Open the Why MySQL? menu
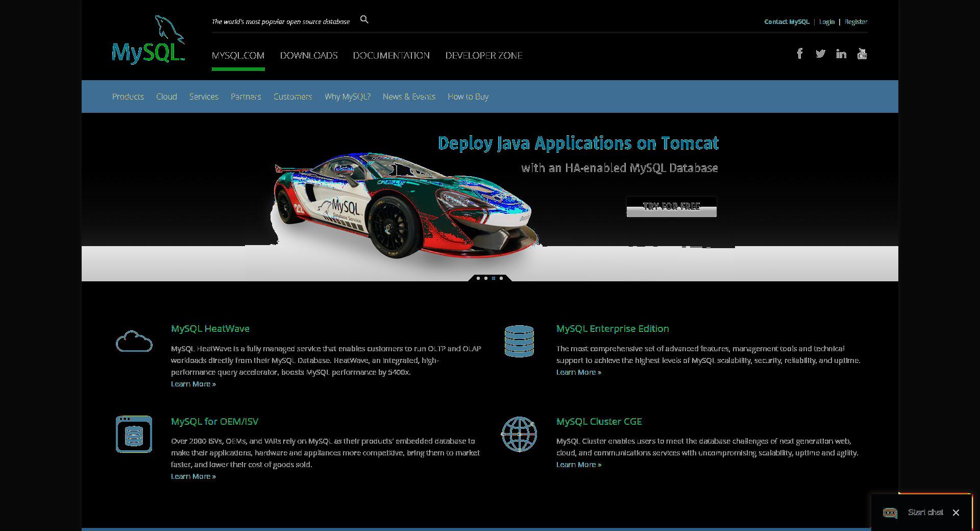The height and width of the screenshot is (531, 980). tap(348, 96)
